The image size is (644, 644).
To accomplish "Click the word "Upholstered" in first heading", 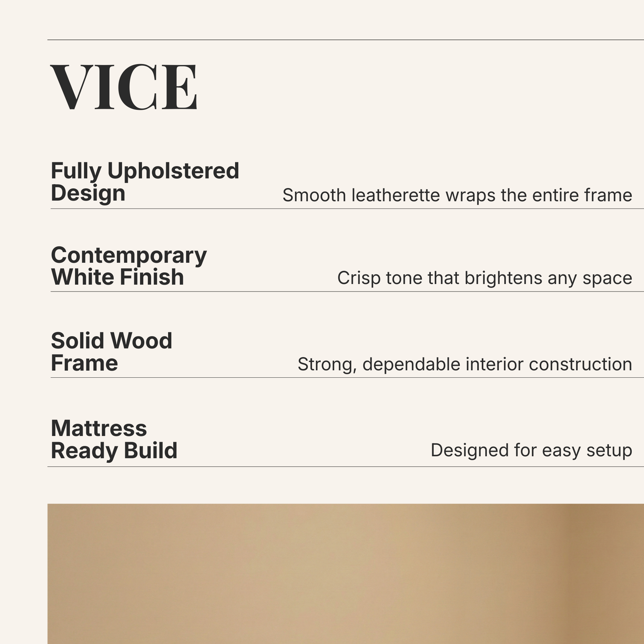I will pyautogui.click(x=173, y=171).
